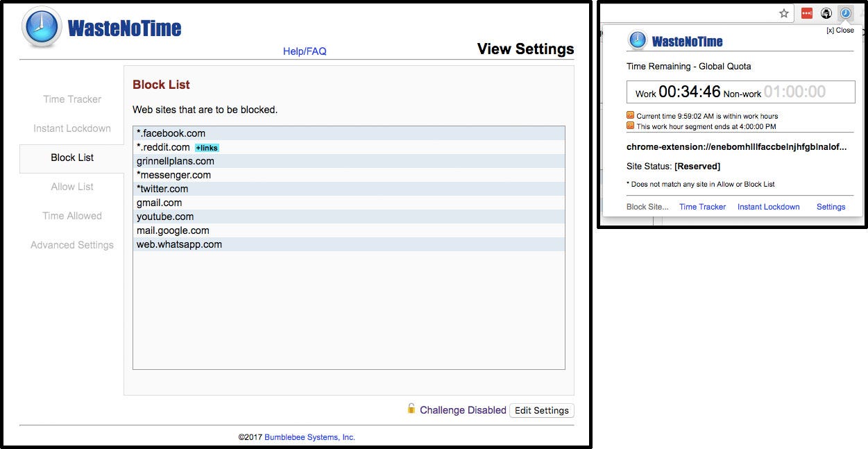Image resolution: width=868 pixels, height=449 pixels.
Task: Click the chrome-extension:// URL text in popup
Action: pos(736,147)
